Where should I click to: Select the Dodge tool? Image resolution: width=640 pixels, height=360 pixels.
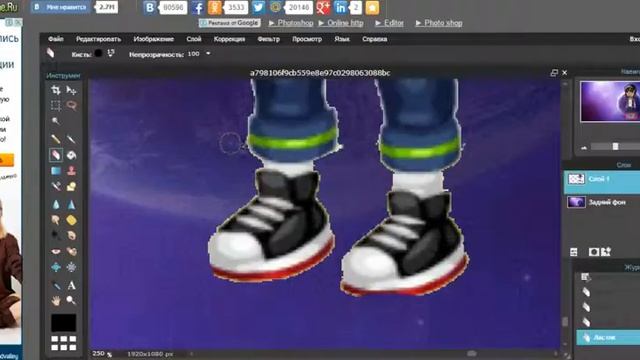click(56, 236)
